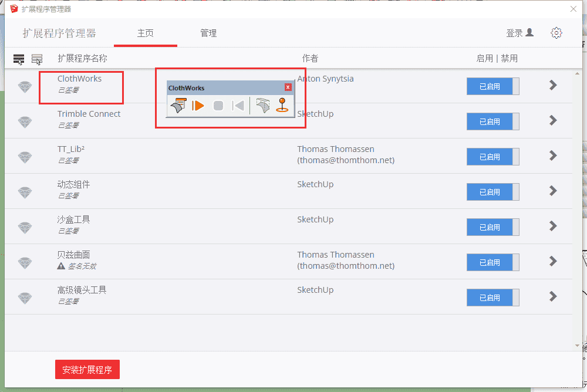
Task: Switch to 主页 tab
Action: pyautogui.click(x=145, y=33)
